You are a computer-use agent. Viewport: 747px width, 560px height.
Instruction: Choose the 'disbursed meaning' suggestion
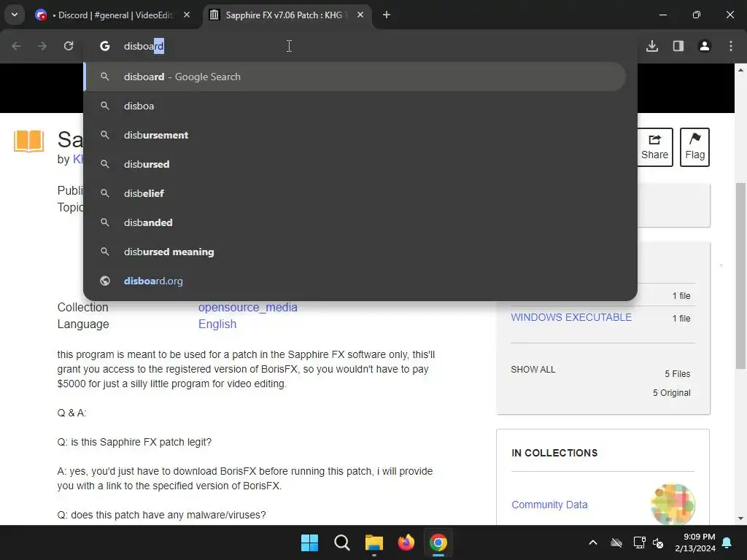click(355, 252)
